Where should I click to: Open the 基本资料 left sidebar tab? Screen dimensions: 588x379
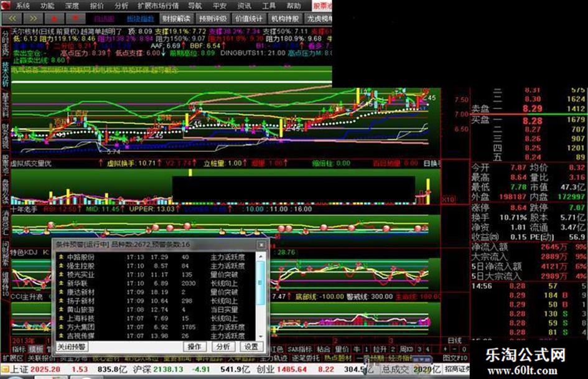(x=5, y=105)
